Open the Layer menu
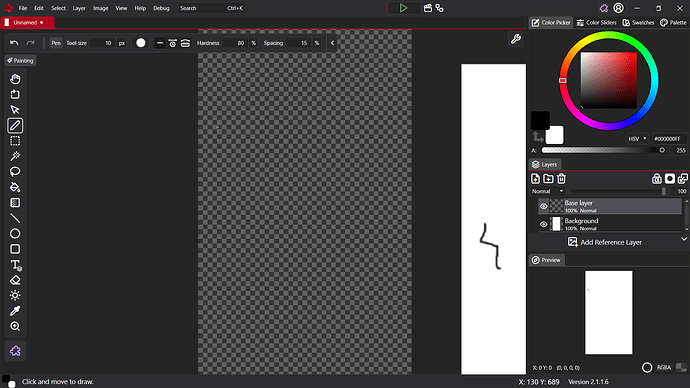 click(x=79, y=8)
